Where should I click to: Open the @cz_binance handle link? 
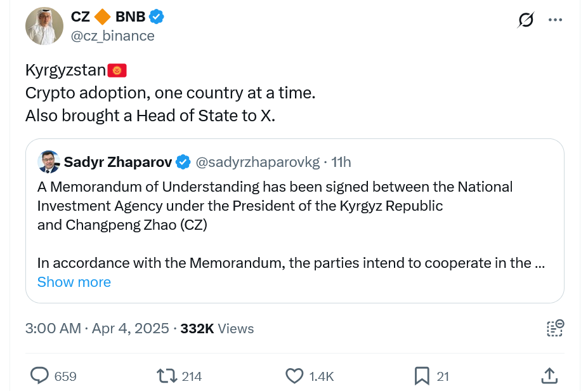click(113, 36)
